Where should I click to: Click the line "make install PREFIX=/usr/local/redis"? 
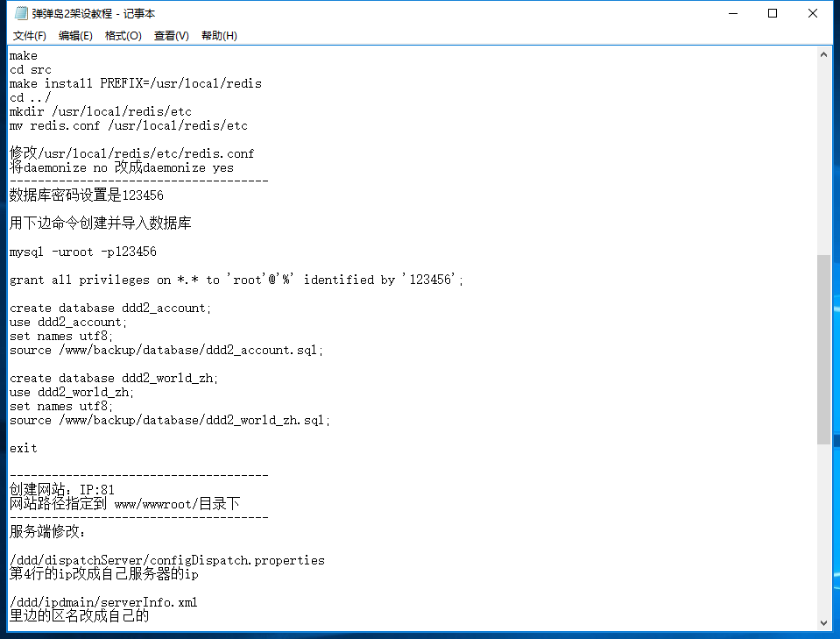click(136, 83)
